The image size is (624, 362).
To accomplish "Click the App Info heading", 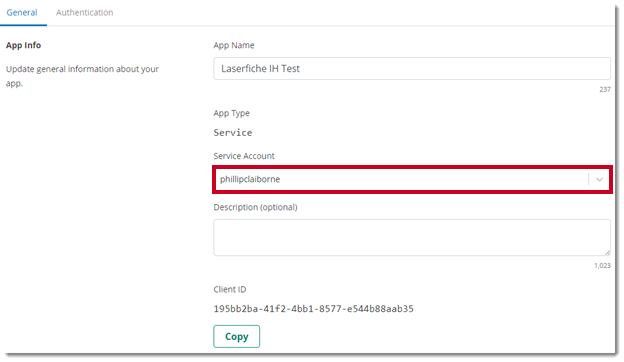I will click(x=23, y=45).
